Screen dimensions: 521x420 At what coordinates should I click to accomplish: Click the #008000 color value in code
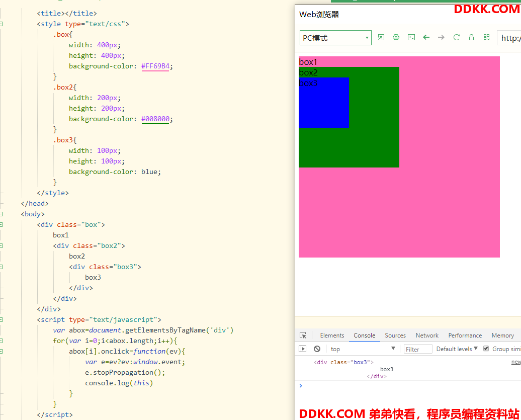155,119
